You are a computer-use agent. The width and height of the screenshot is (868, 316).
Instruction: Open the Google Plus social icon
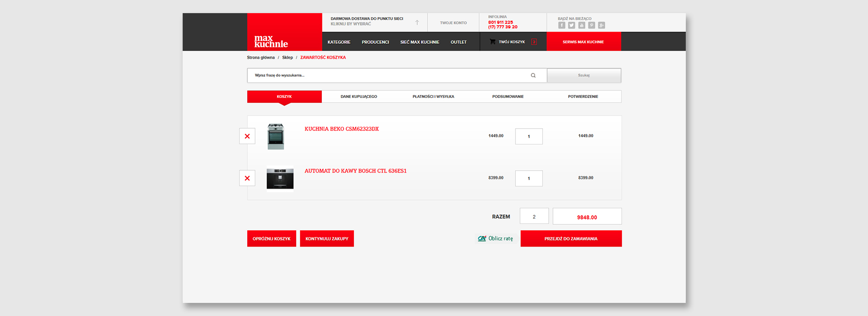click(x=602, y=25)
